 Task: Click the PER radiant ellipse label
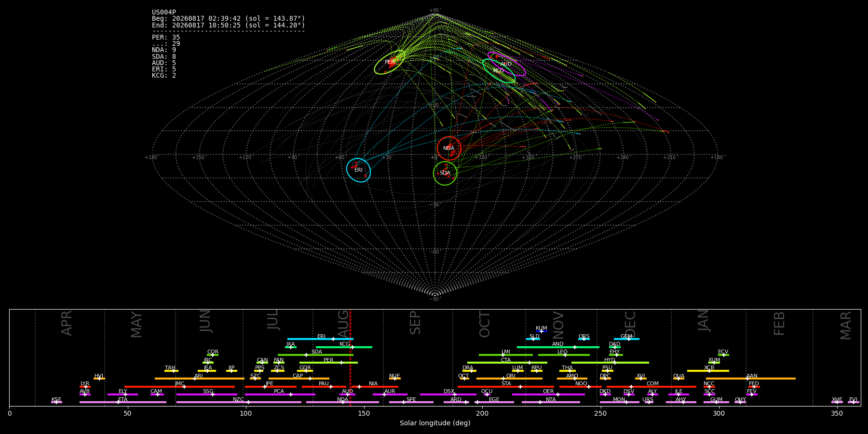point(390,62)
